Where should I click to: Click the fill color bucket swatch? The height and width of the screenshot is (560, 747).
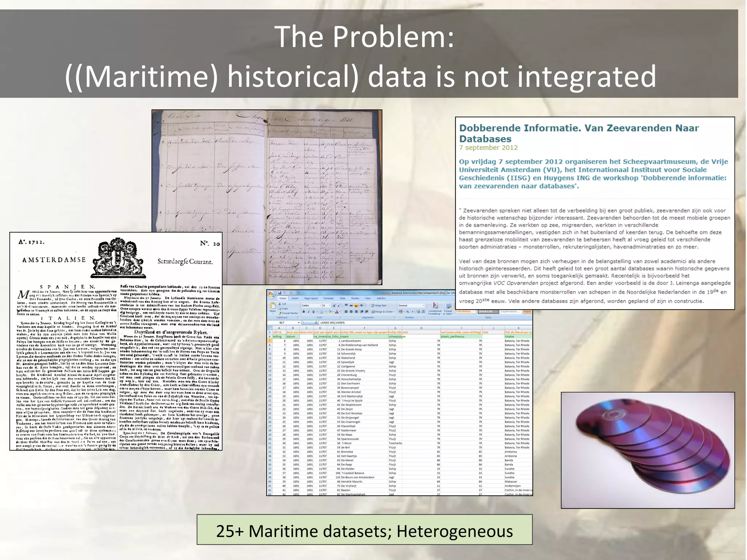point(330,312)
